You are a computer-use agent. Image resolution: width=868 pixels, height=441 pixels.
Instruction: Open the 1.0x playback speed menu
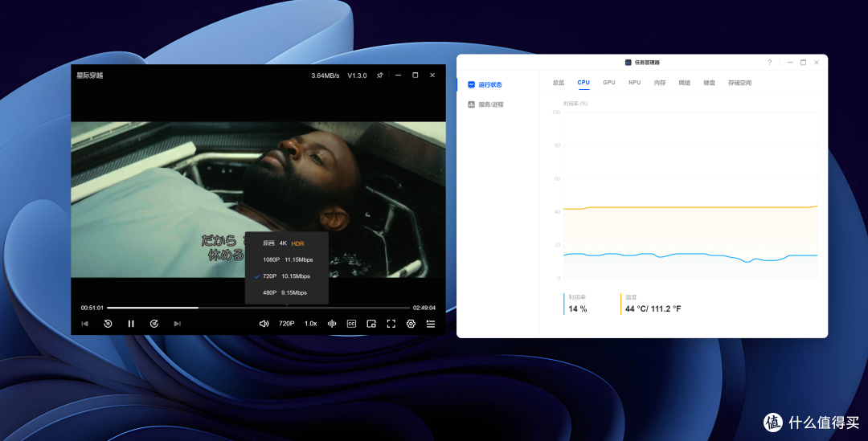pos(310,324)
